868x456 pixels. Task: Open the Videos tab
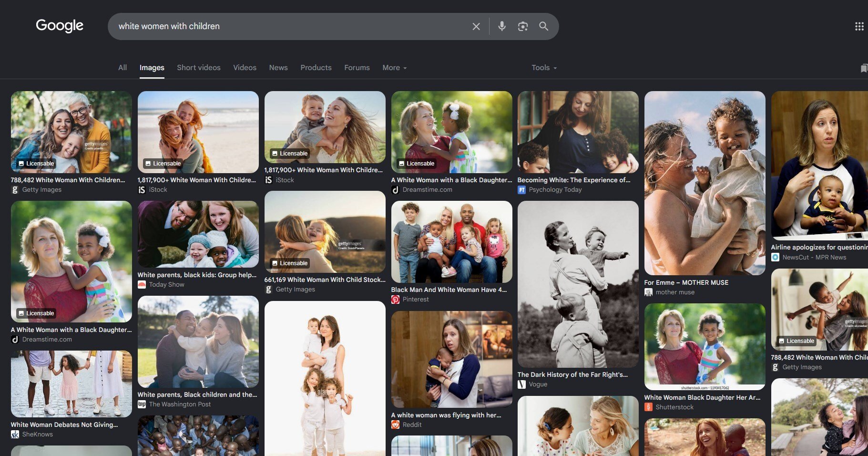tap(245, 68)
